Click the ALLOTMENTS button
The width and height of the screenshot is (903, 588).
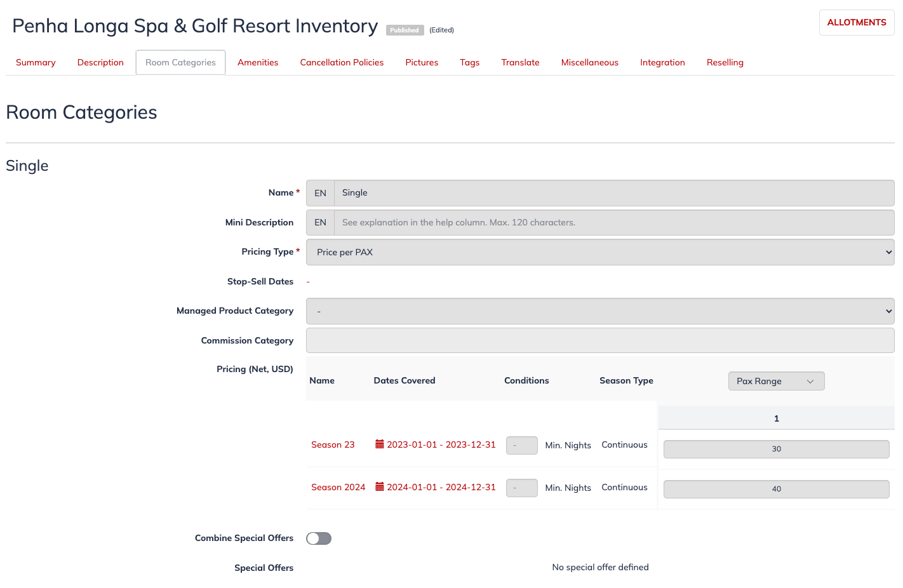(857, 22)
